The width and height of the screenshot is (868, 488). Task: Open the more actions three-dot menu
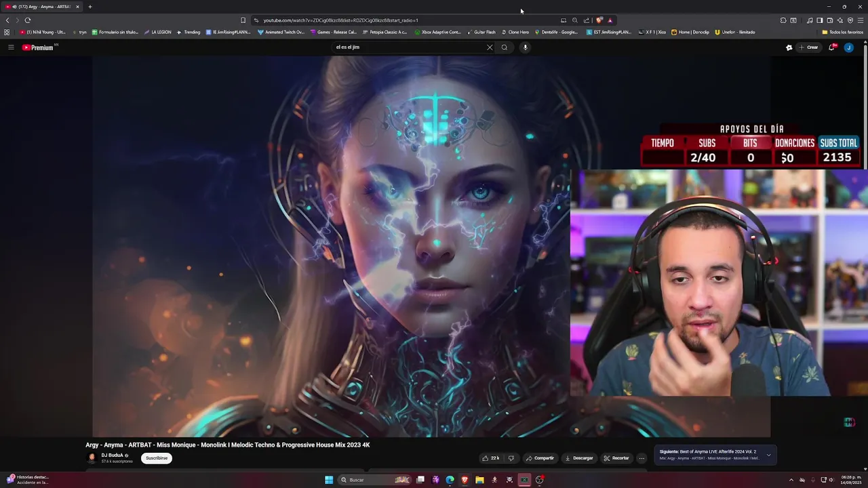click(642, 458)
